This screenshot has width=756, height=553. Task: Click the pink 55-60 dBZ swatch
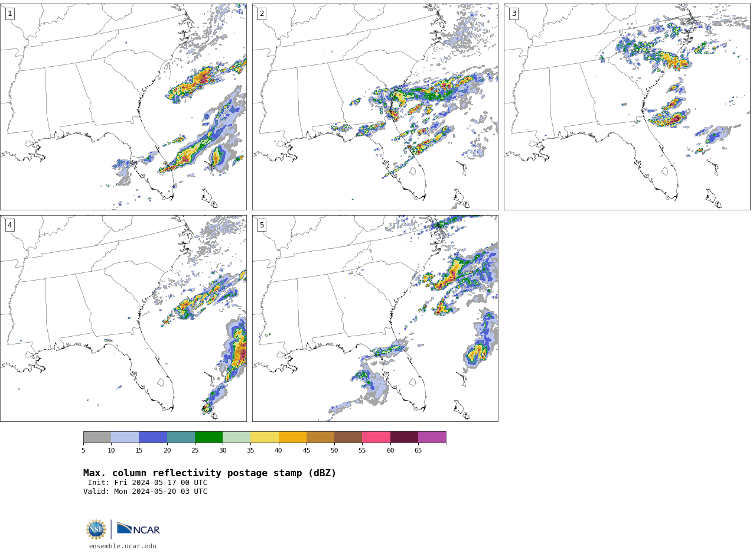point(376,437)
